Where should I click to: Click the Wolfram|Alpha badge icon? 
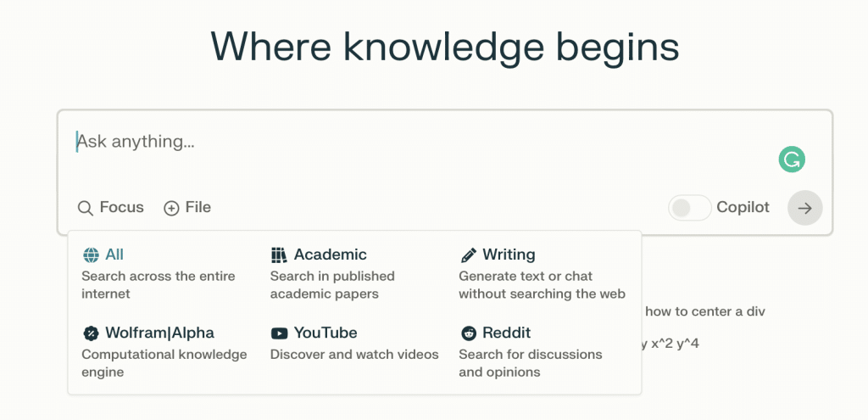(x=91, y=333)
